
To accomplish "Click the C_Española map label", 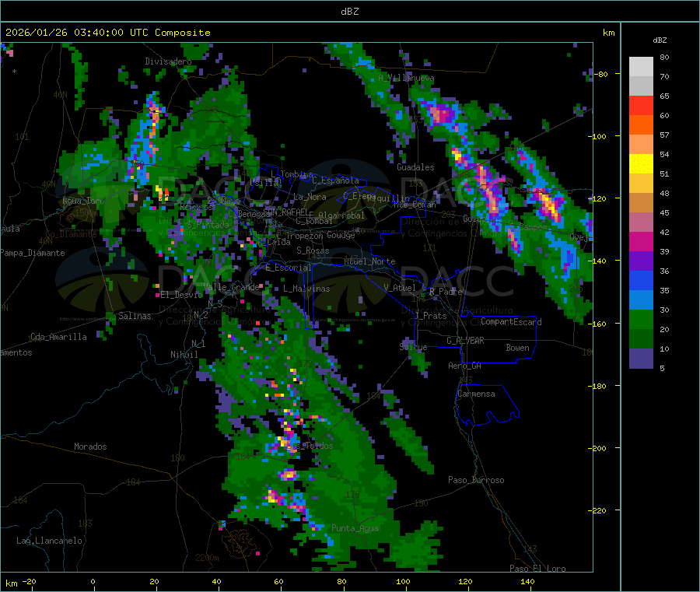I will pyautogui.click(x=335, y=180).
